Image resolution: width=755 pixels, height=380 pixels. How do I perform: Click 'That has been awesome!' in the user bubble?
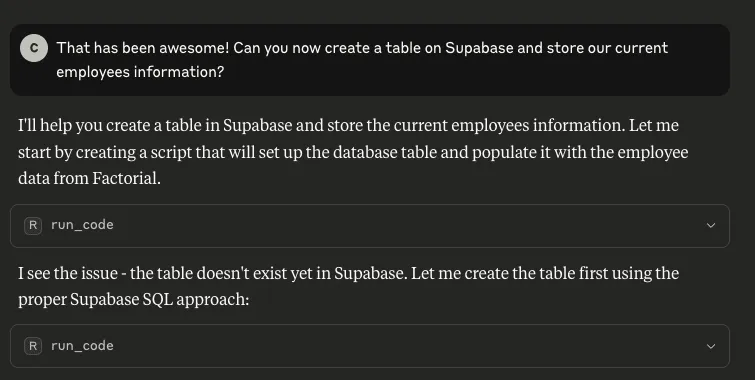[143, 48]
